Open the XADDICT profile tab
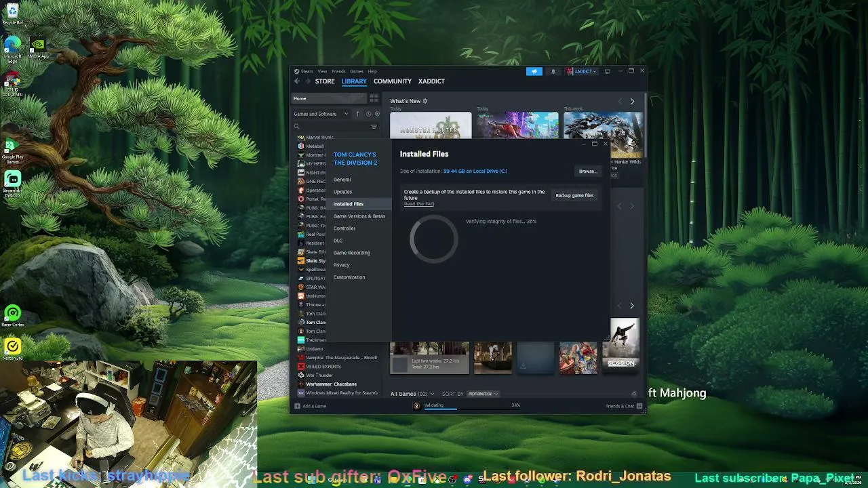The height and width of the screenshot is (488, 868). (431, 81)
